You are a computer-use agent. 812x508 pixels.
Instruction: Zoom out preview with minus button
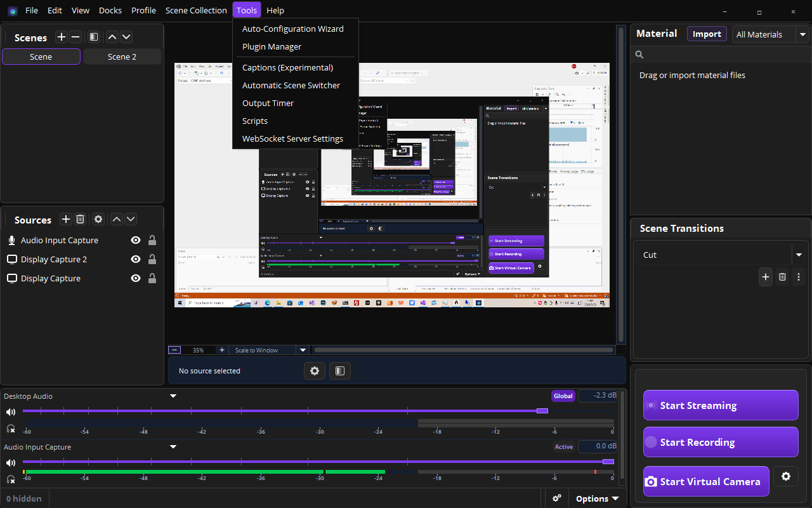[174, 350]
